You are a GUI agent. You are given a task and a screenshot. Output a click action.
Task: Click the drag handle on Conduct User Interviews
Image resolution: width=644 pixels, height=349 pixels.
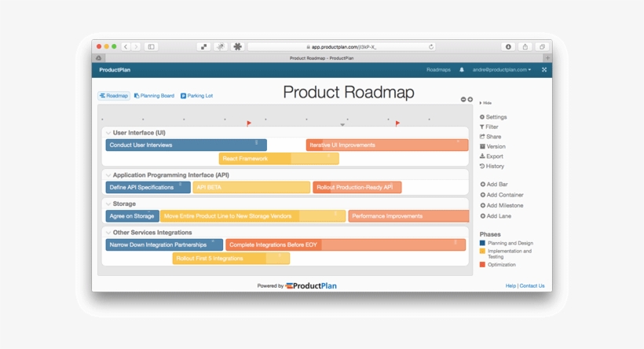tap(257, 142)
